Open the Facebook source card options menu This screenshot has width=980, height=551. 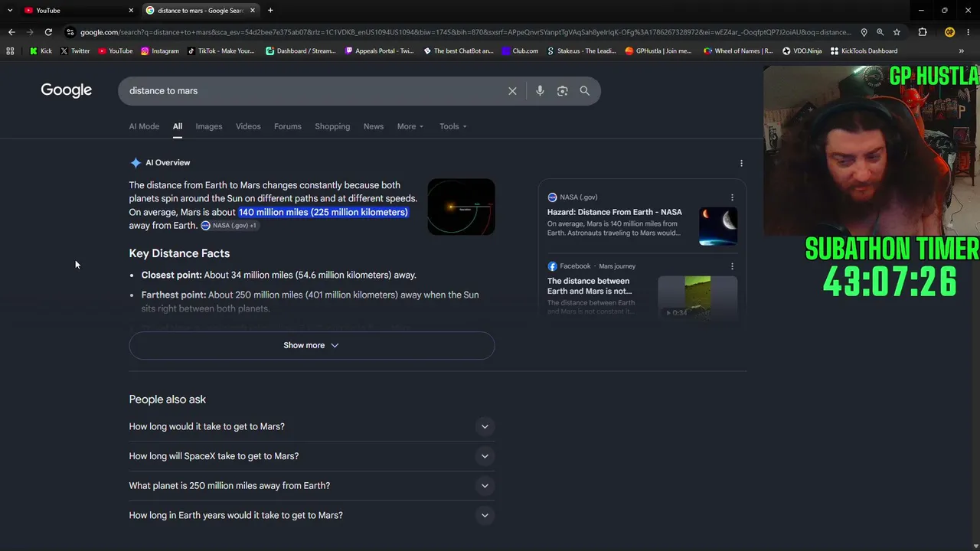(732, 266)
